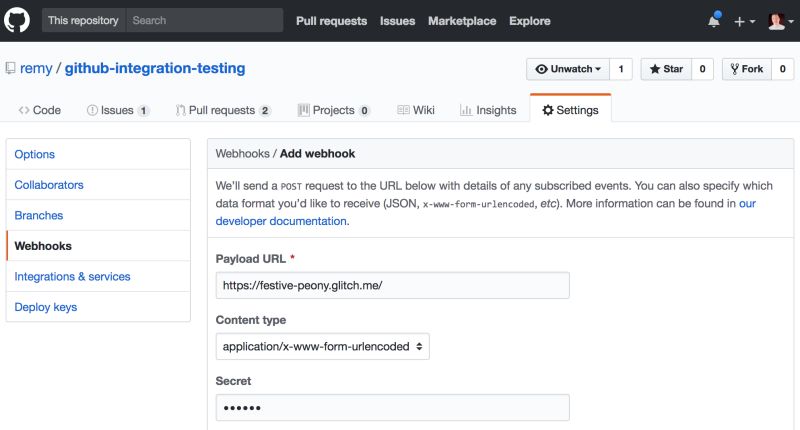
Task: Focus the Secret input field
Action: point(392,408)
